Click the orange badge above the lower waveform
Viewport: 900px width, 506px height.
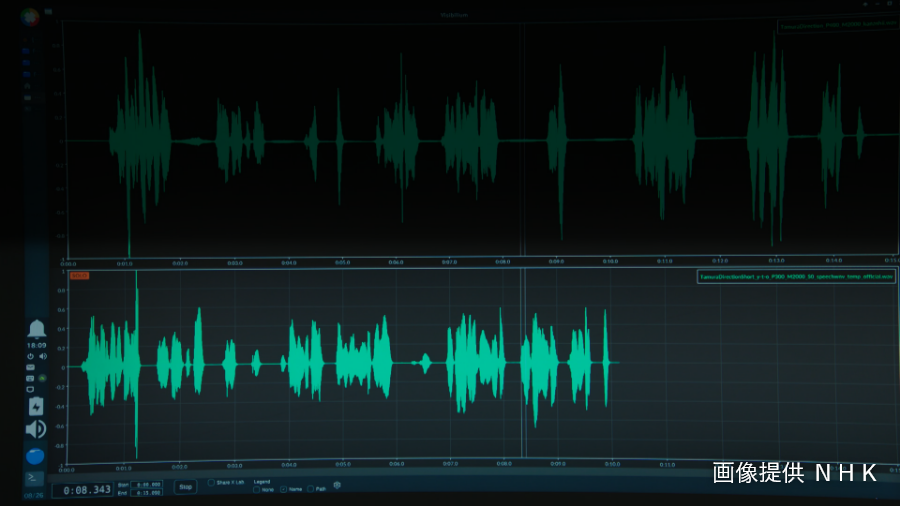point(80,275)
